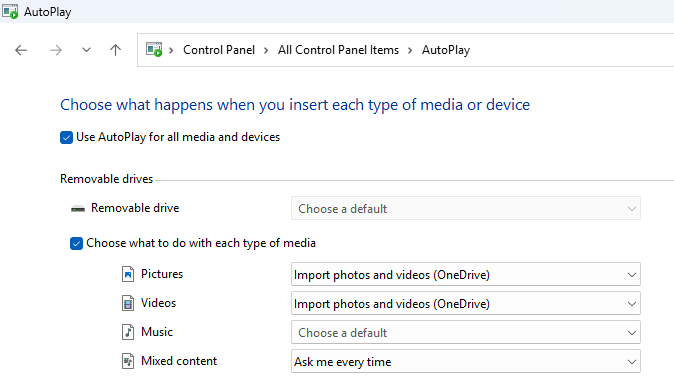Go up one level with up arrow
This screenshot has width=674, height=390.
[x=115, y=50]
